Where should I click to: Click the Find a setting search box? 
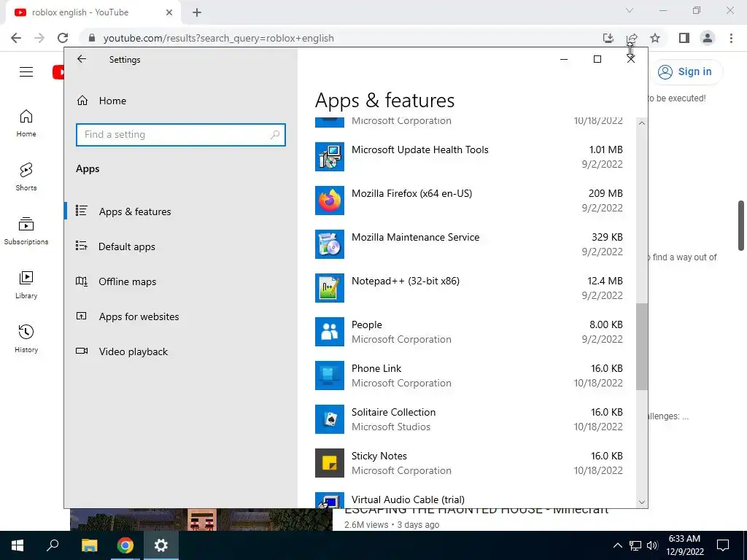pyautogui.click(x=181, y=135)
